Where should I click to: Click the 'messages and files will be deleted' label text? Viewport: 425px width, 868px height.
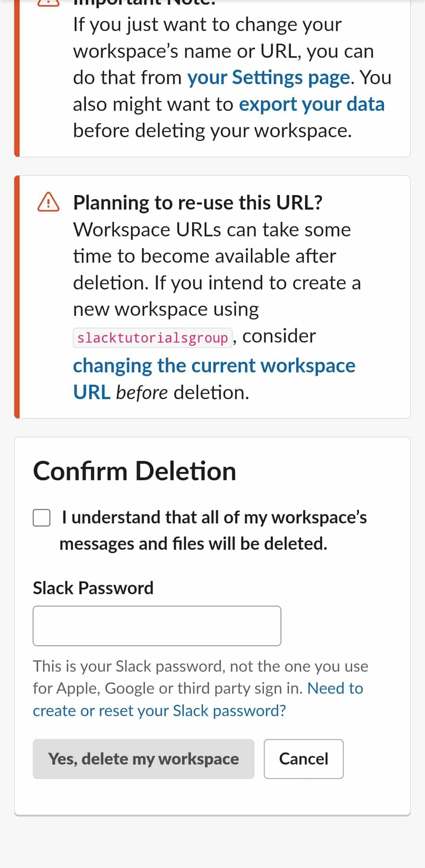pos(193,544)
